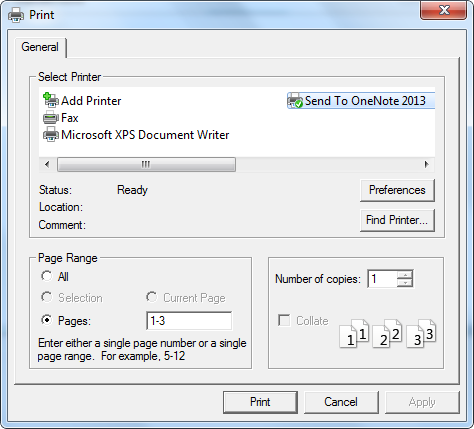Select the All page range radio button
Viewport: 474px width, 429px height.
click(47, 276)
